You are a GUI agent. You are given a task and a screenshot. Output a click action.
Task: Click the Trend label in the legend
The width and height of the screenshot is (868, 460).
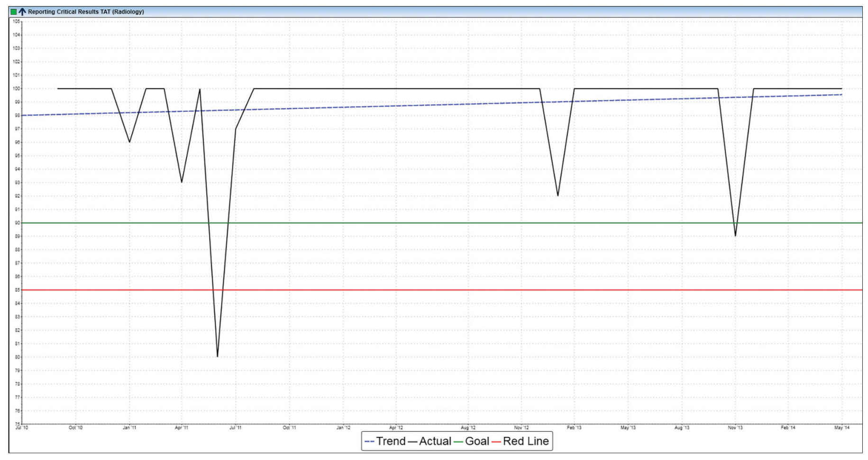(x=391, y=442)
